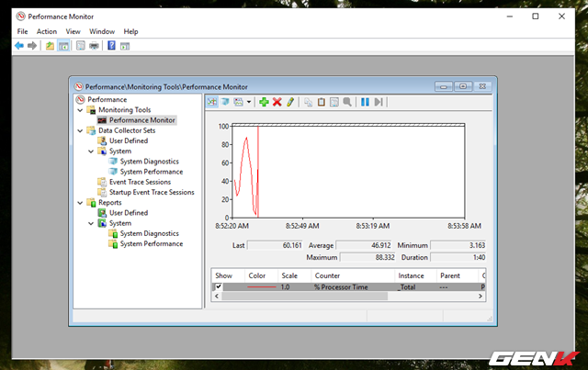Click Maximum value field 88.332

tap(367, 257)
